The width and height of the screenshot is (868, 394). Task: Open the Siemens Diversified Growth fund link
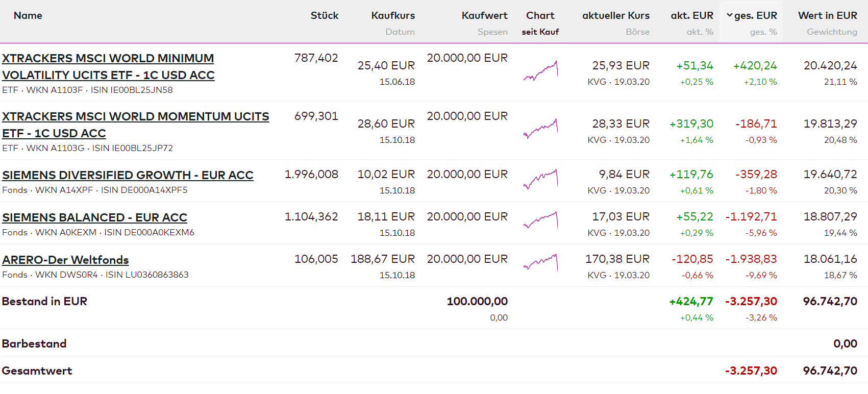point(128,175)
